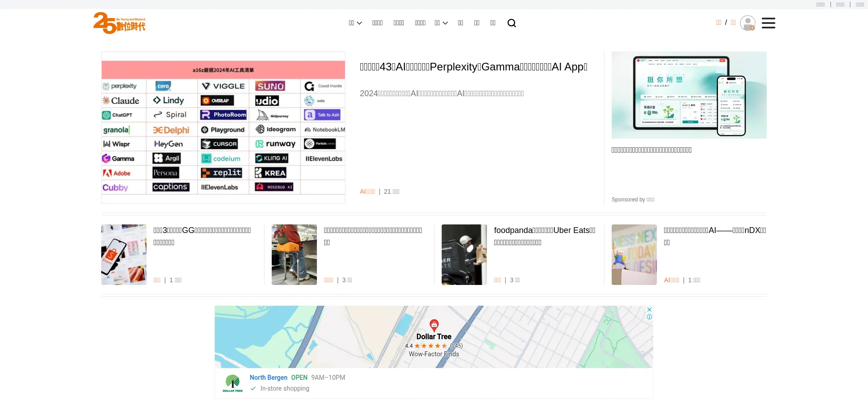Open the Shopee phone article thumbnail
The height and width of the screenshot is (401, 868).
coord(124,255)
